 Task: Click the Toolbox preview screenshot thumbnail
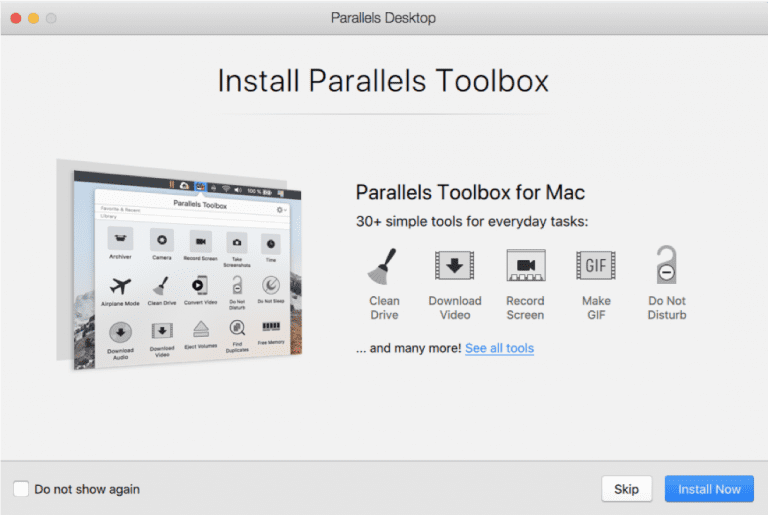pos(179,265)
